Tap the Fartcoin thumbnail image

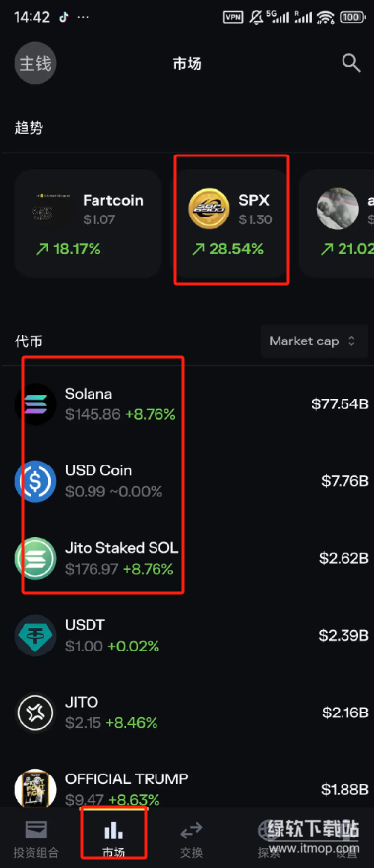51,209
